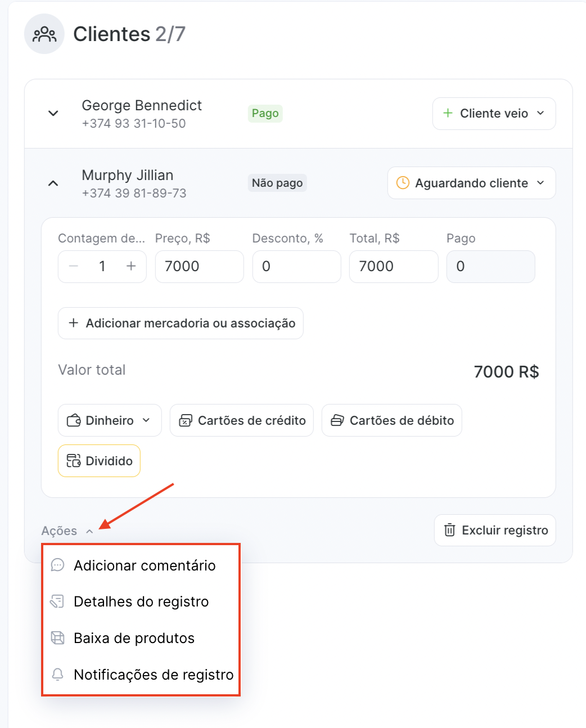Click the Desconto percent input field

pos(296,266)
